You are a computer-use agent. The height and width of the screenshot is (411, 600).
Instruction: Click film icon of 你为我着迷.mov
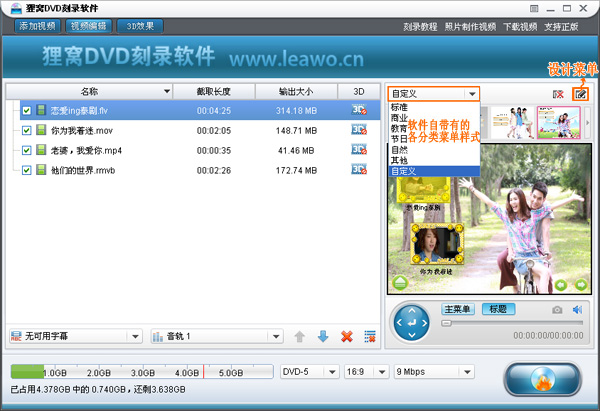coord(41,130)
